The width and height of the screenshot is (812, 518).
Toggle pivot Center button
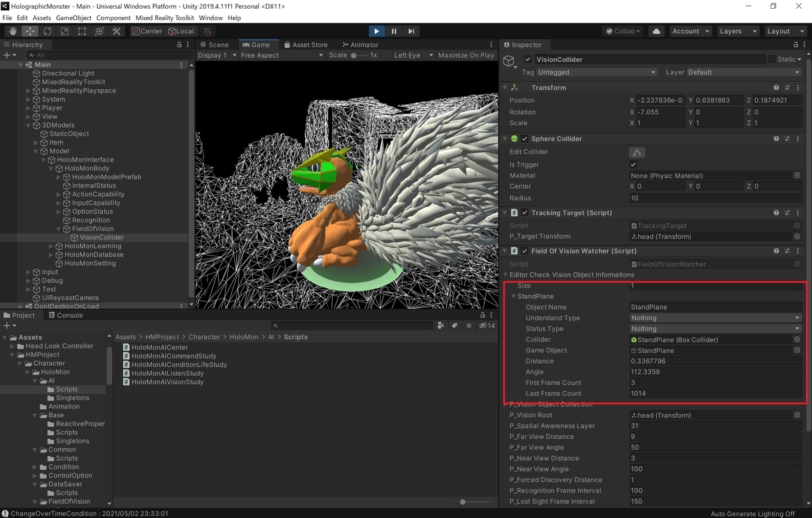(147, 31)
